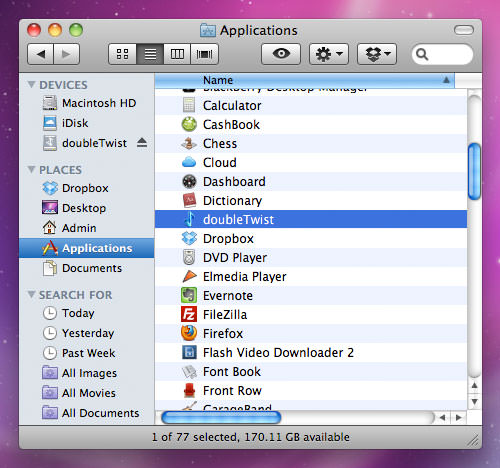Viewport: 500px width, 468px height.
Task: Eject the doubleTwist volume
Action: (x=142, y=143)
